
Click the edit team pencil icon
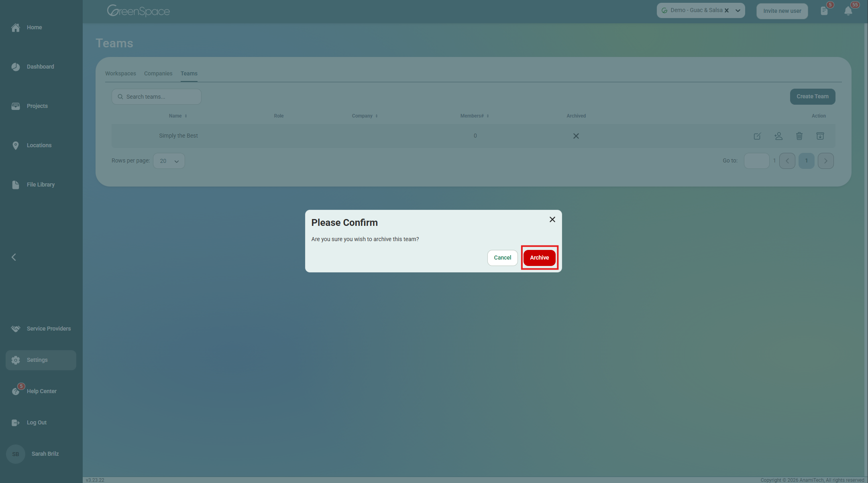pos(757,136)
